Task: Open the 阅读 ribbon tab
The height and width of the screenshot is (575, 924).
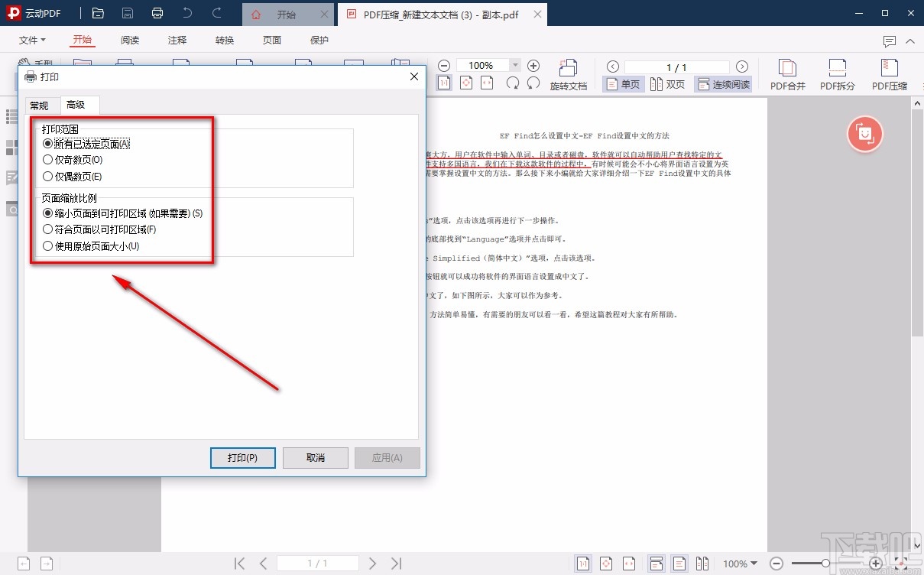Action: coord(130,41)
